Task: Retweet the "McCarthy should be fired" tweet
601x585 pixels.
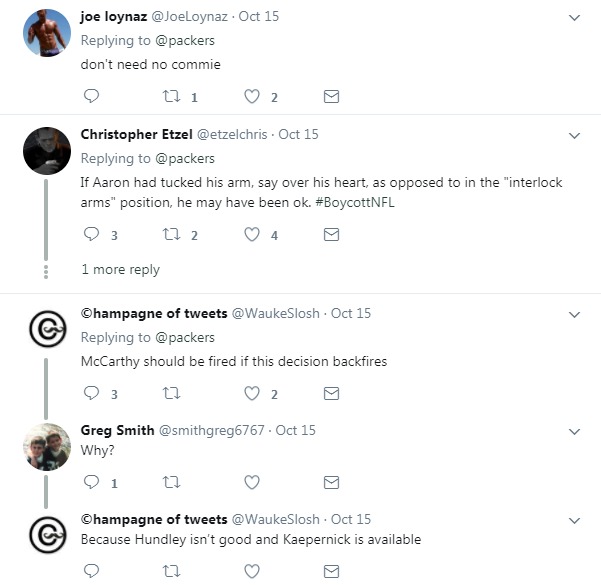Action: coord(171,394)
